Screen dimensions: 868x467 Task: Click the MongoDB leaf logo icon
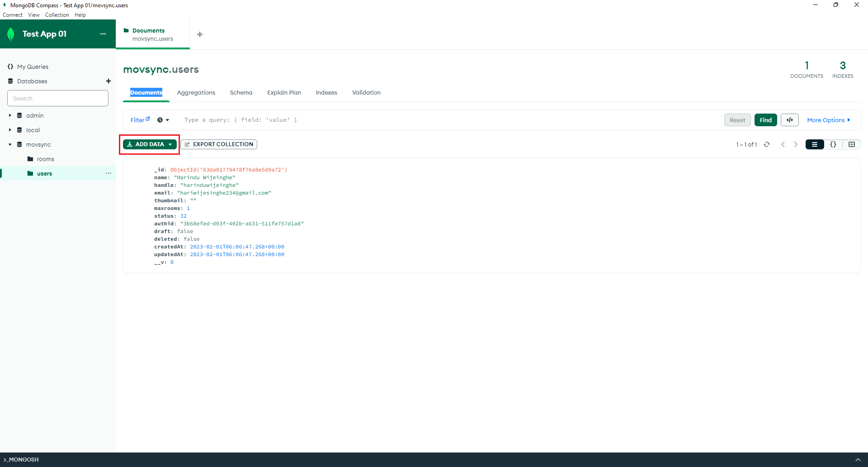click(x=11, y=34)
